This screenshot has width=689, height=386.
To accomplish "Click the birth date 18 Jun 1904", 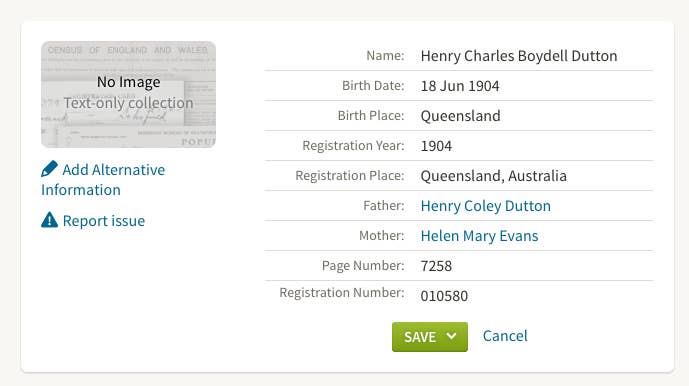I will tap(460, 86).
